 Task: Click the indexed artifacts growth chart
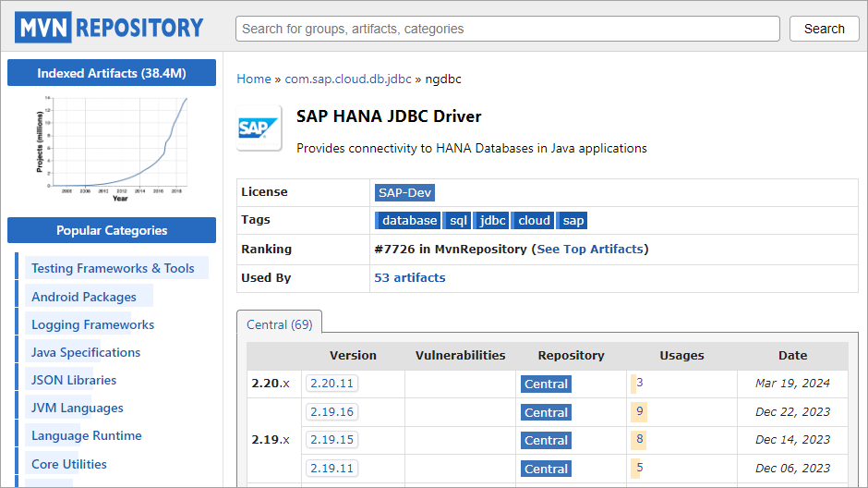[x=112, y=149]
